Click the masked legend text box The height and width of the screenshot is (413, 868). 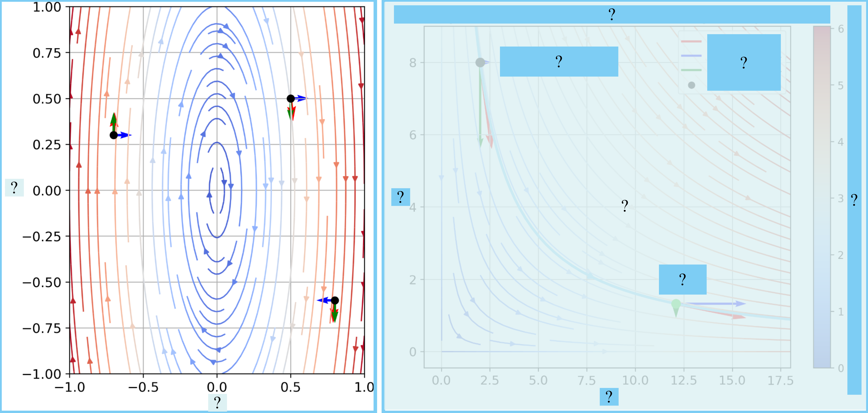pyautogui.click(x=744, y=62)
